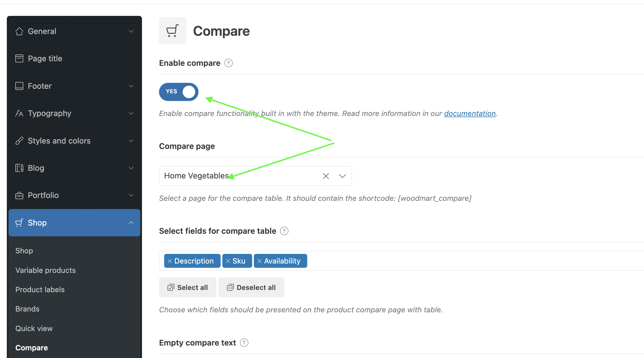
Task: Click help icon next to Select fields
Action: (x=284, y=231)
